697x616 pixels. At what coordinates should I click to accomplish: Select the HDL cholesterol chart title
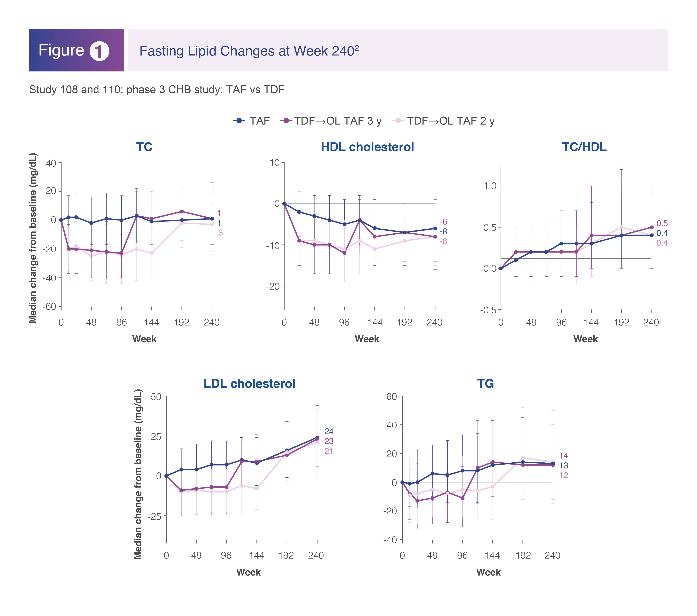[367, 147]
